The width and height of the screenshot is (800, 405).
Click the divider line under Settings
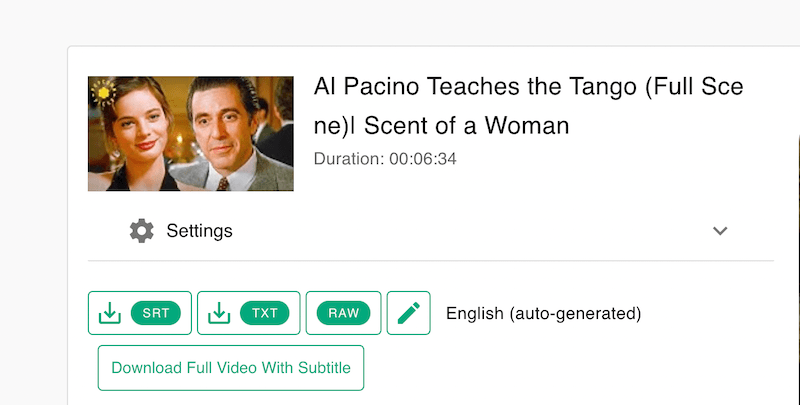point(430,261)
